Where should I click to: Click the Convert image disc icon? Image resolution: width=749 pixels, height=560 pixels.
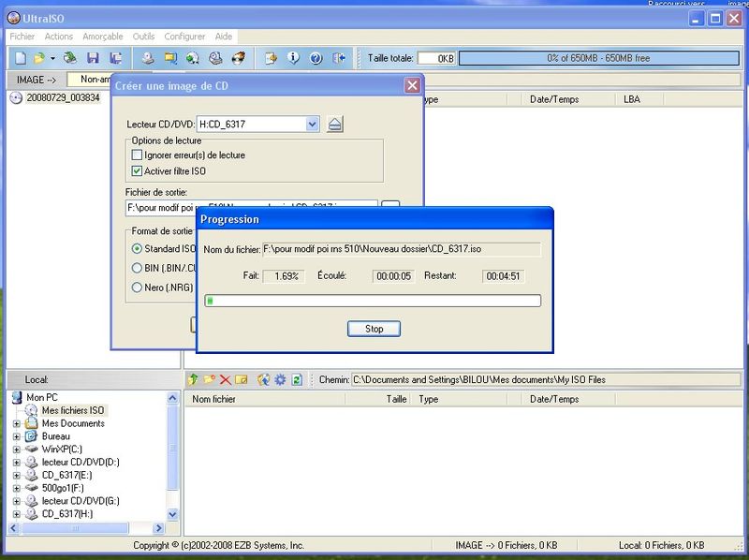coord(193,58)
